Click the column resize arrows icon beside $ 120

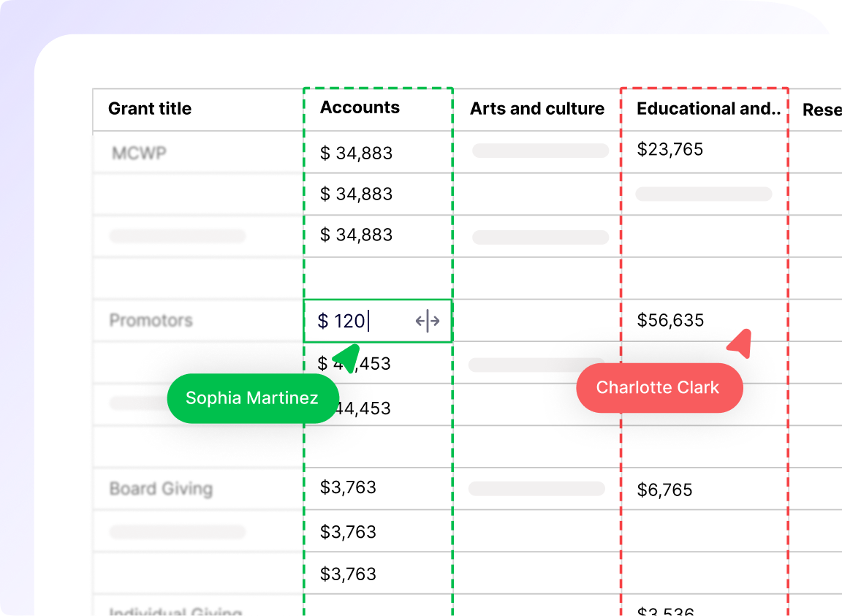428,322
